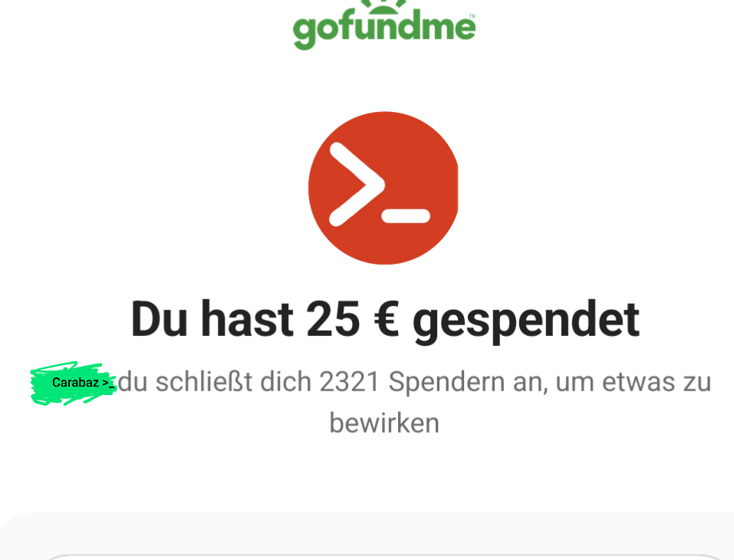This screenshot has width=734, height=560.
Task: Click the 'du schließt dich' text
Action: (215, 381)
